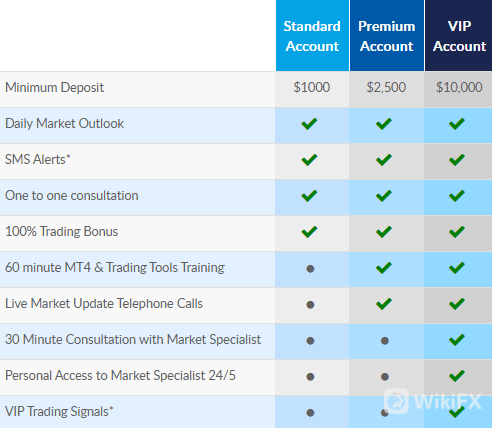The width and height of the screenshot is (492, 428).
Task: Click the Standard dot for VIP Trading Signals
Action: click(310, 413)
